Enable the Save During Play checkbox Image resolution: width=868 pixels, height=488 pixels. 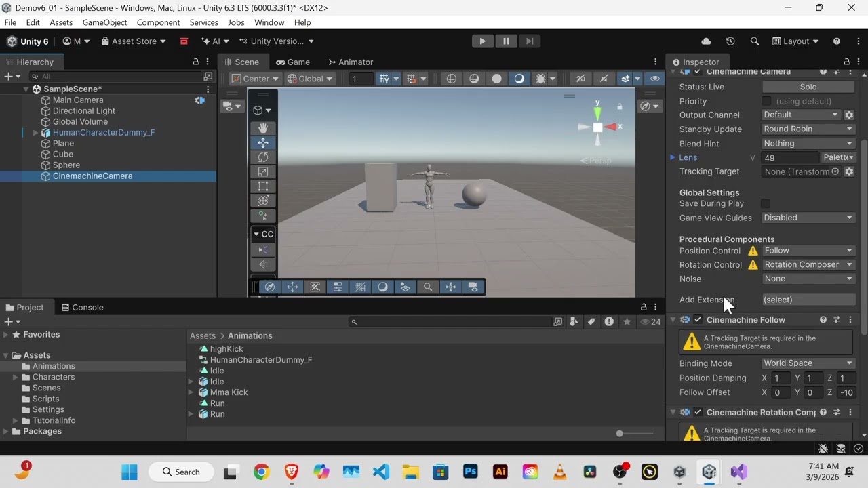click(x=766, y=203)
